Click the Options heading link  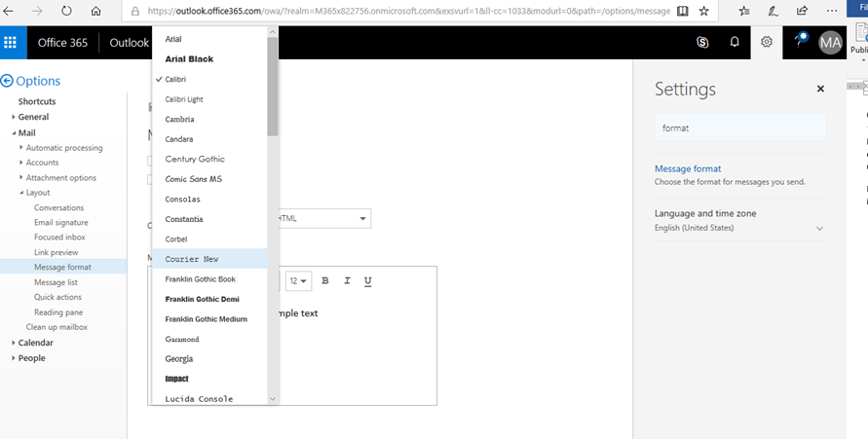point(38,81)
